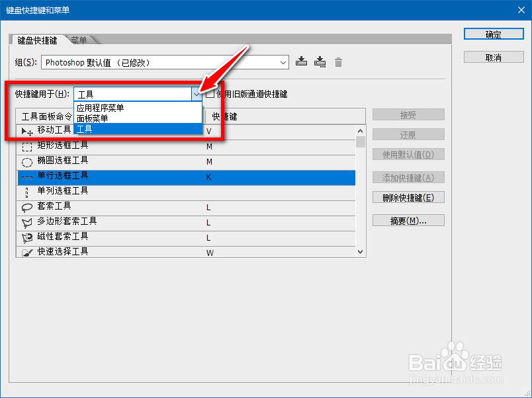Click the Polygonal Lasso tool icon

tap(27, 223)
